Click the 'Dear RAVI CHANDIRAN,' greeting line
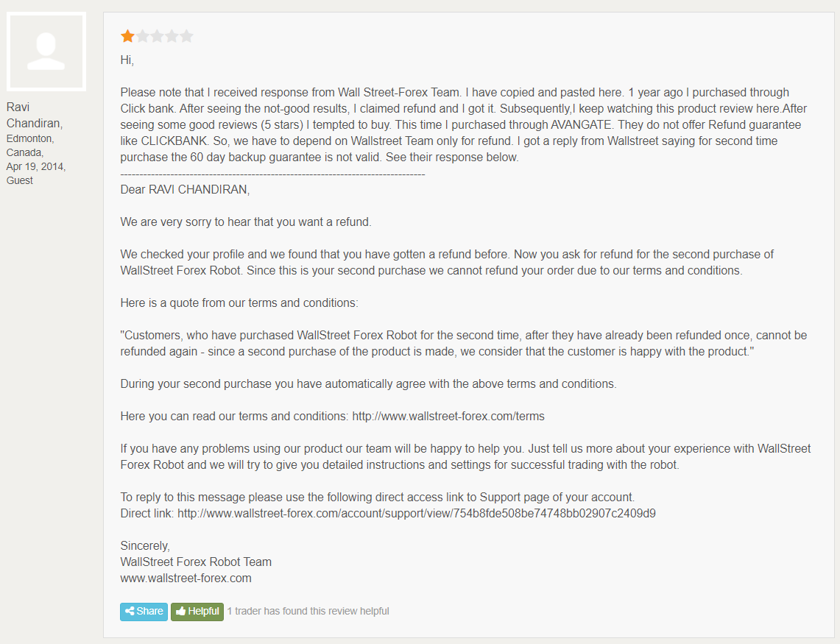Screen dimensions: 840x644 pyautogui.click(x=185, y=190)
